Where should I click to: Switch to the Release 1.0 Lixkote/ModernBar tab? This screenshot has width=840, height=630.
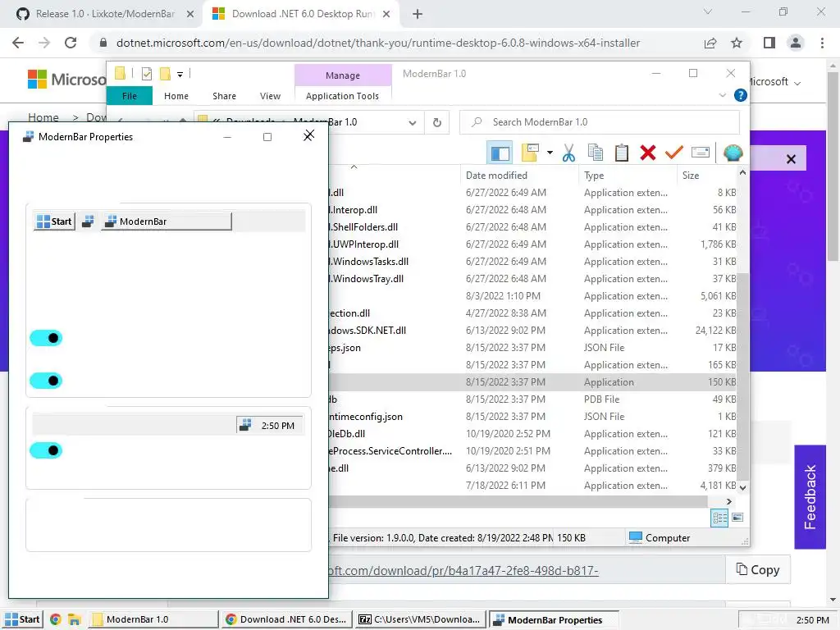pos(104,14)
